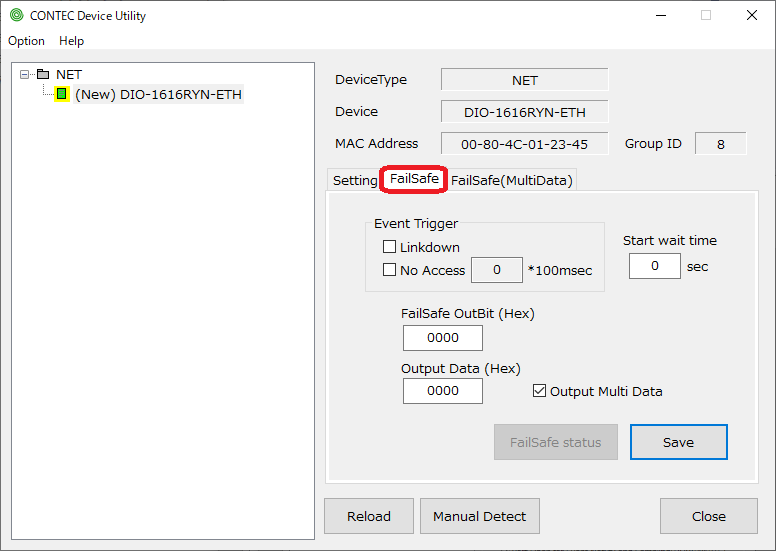Click the Reload button

click(369, 516)
